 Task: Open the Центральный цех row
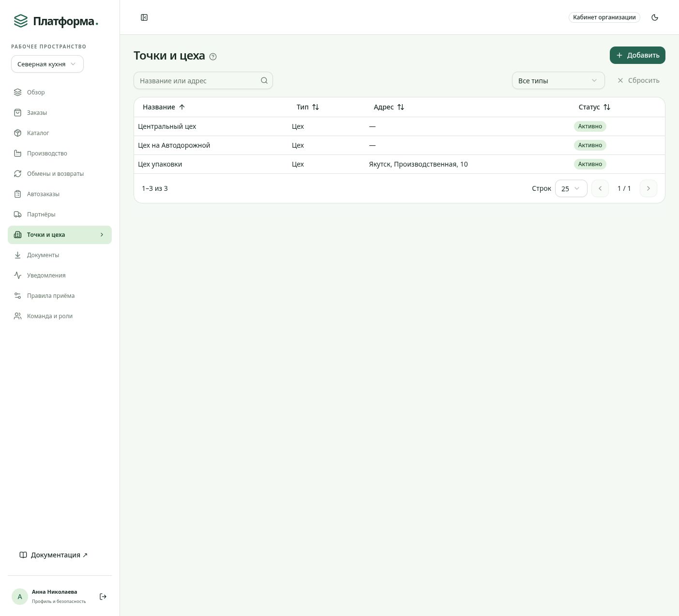399,126
